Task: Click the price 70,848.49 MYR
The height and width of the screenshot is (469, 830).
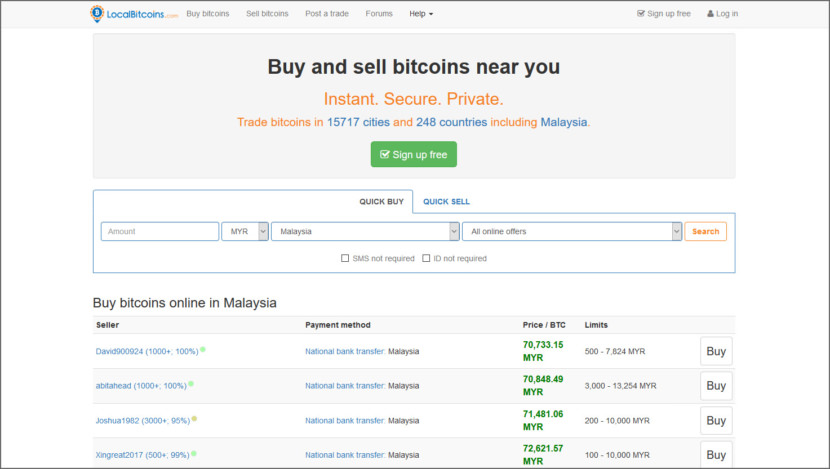Action: click(543, 385)
